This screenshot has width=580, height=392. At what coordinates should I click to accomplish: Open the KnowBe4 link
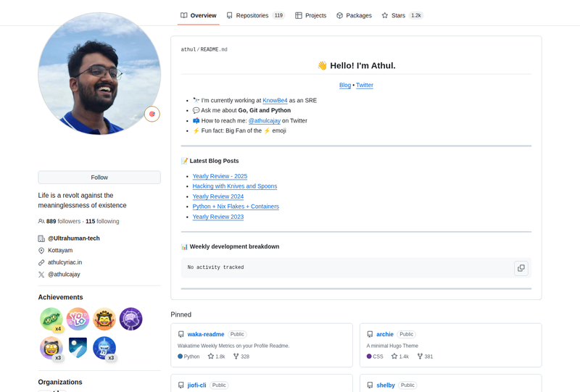[x=275, y=101]
